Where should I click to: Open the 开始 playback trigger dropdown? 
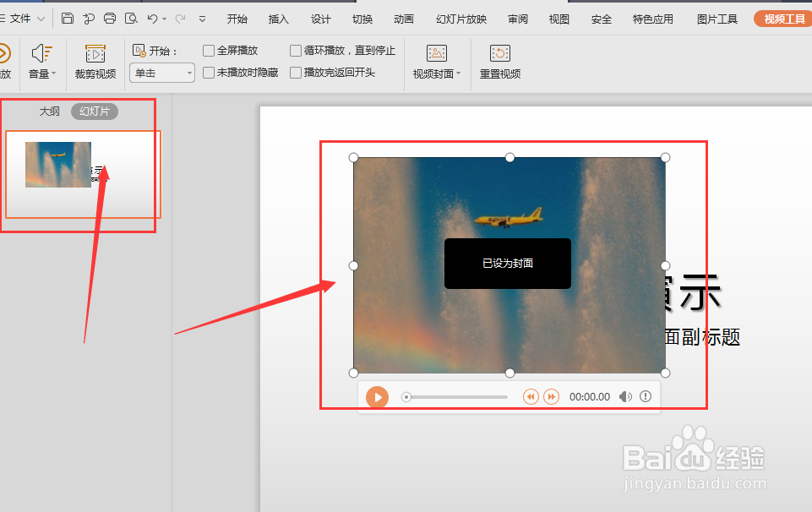pyautogui.click(x=187, y=73)
